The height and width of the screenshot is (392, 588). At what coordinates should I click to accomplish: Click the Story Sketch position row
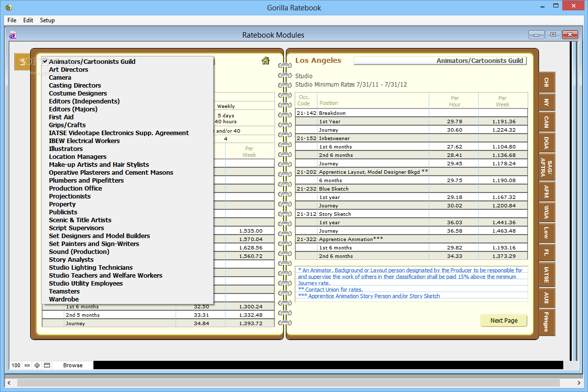coord(411,214)
